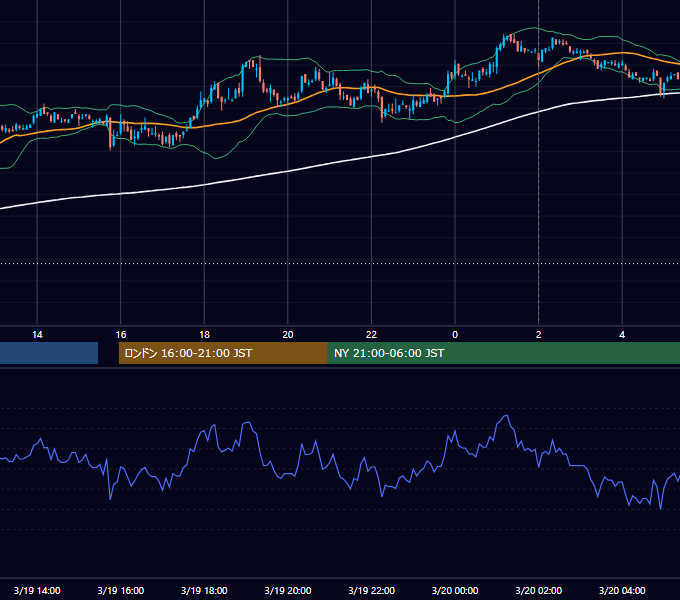Screen dimensions: 680x600
Task: Click the time axis label 16
Action: 121,335
